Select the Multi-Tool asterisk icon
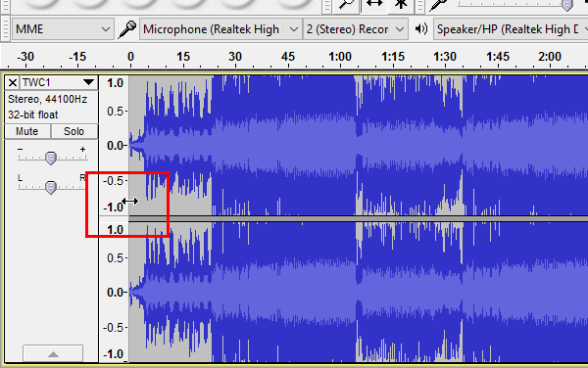The width and height of the screenshot is (588, 368). [401, 5]
